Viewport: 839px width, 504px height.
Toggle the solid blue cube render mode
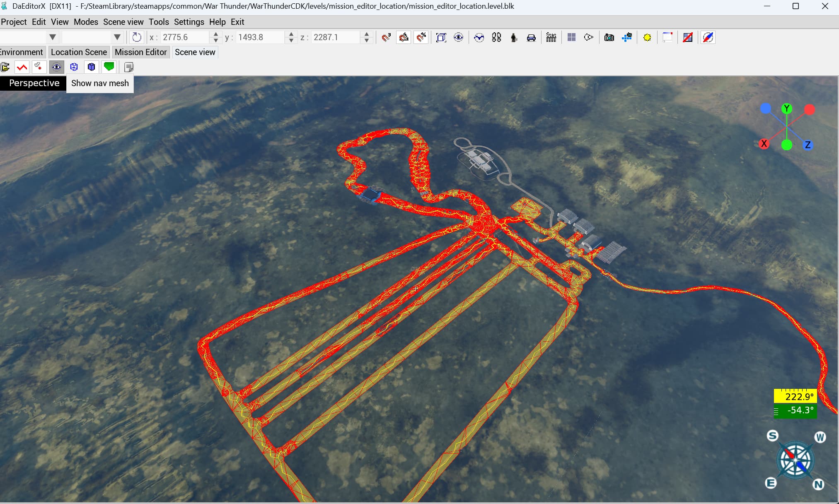[x=92, y=67]
